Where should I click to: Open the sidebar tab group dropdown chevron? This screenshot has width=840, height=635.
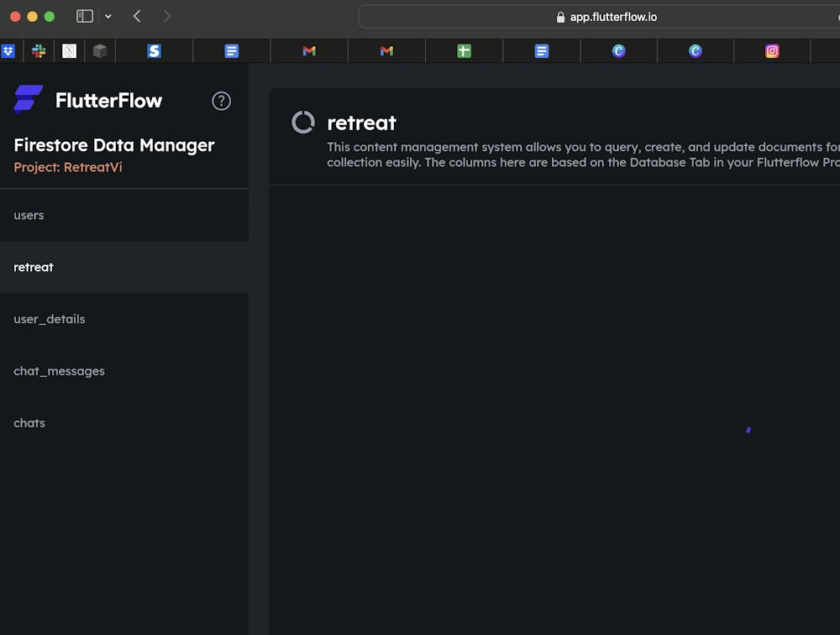point(108,17)
